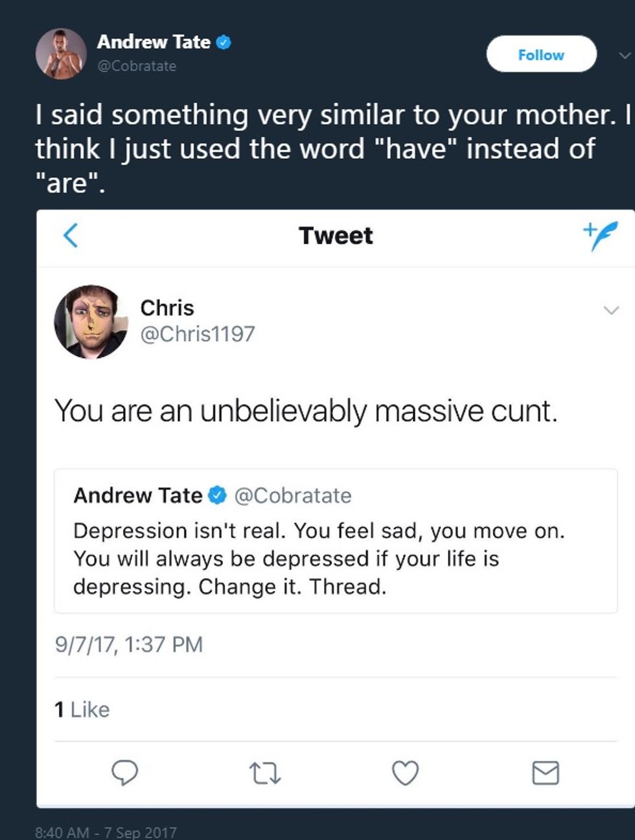Click the envelope direct message icon
The width and height of the screenshot is (635, 840).
click(x=545, y=773)
